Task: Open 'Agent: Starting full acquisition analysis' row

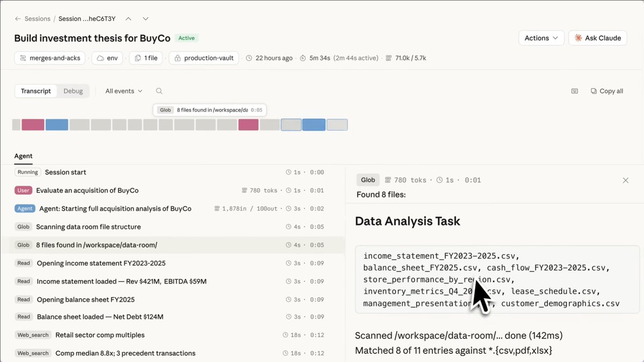Action: [172, 209]
